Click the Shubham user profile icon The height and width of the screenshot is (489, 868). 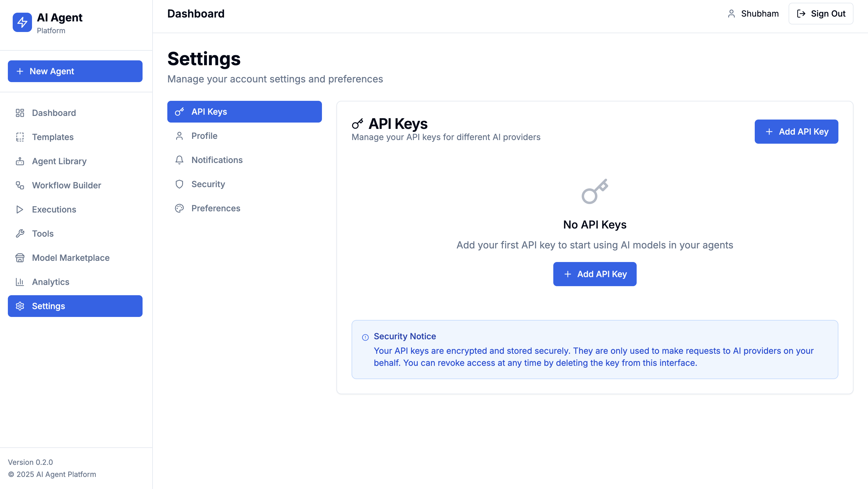click(731, 14)
